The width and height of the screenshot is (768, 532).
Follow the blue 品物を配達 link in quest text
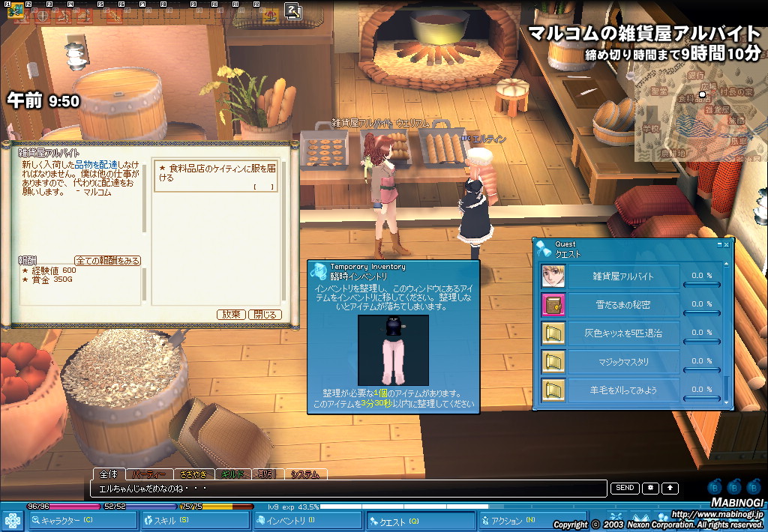click(96, 165)
